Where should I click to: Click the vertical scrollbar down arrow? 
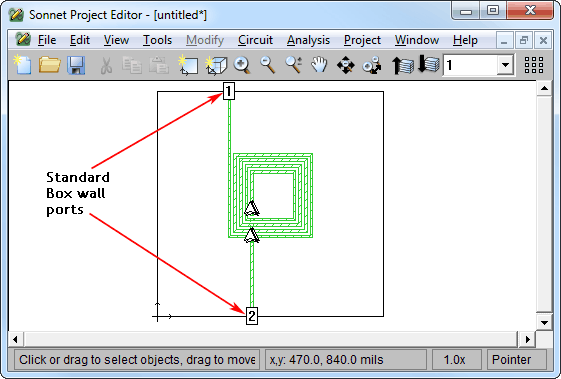click(544, 322)
